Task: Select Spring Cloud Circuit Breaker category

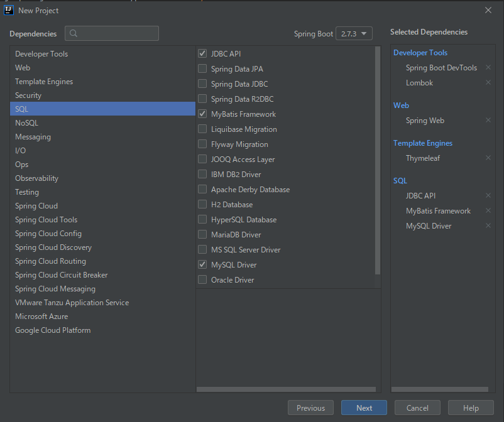Action: click(102, 274)
